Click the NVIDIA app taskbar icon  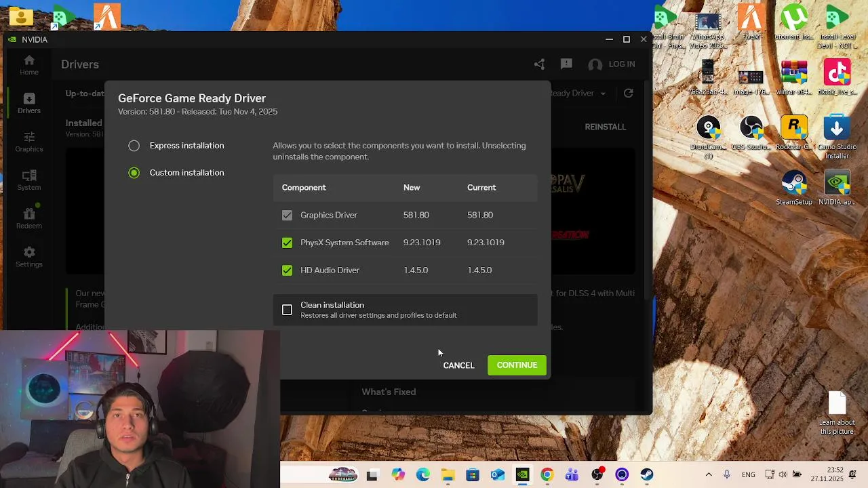point(522,475)
